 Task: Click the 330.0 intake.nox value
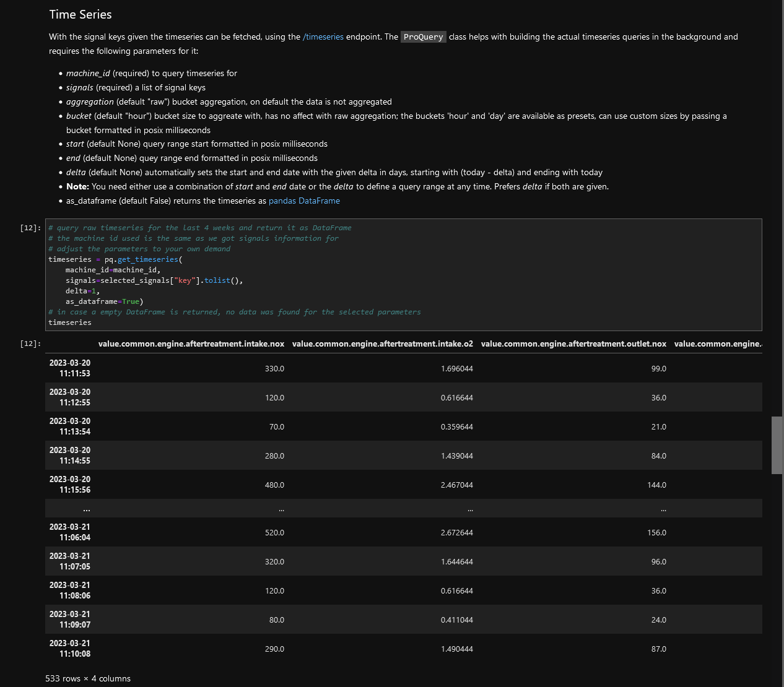click(274, 369)
